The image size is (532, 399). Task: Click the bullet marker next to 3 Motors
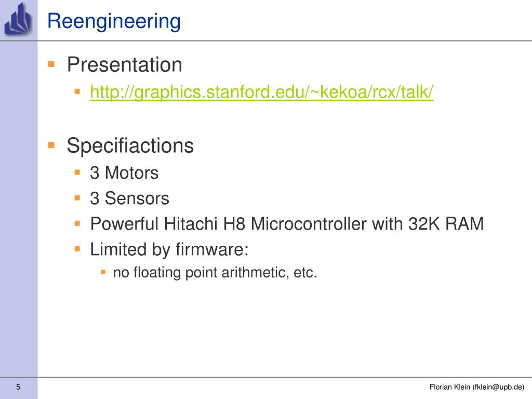coord(77,172)
